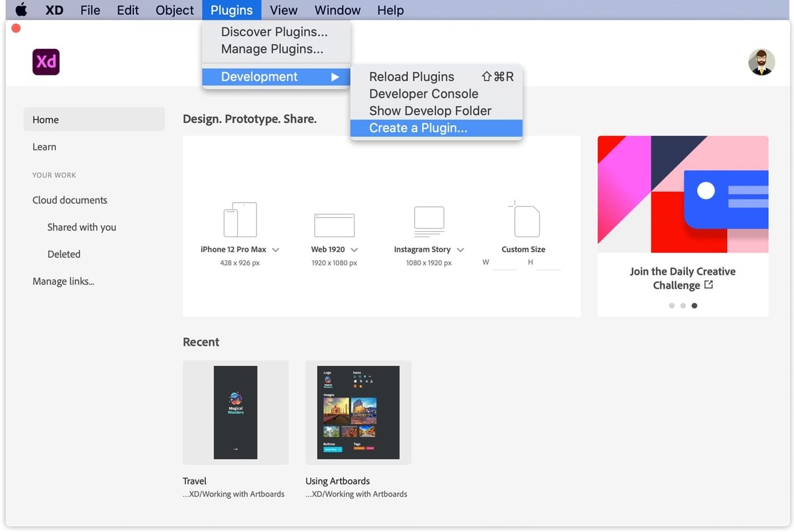The height and width of the screenshot is (532, 794).
Task: Select Create a Plugin from Development submenu
Action: pos(419,128)
